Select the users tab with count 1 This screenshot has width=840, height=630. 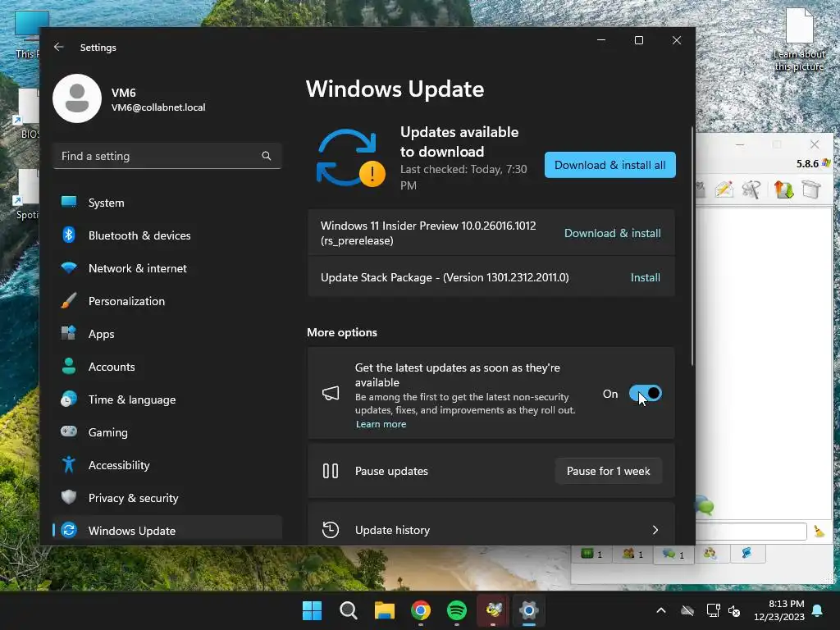pyautogui.click(x=632, y=554)
